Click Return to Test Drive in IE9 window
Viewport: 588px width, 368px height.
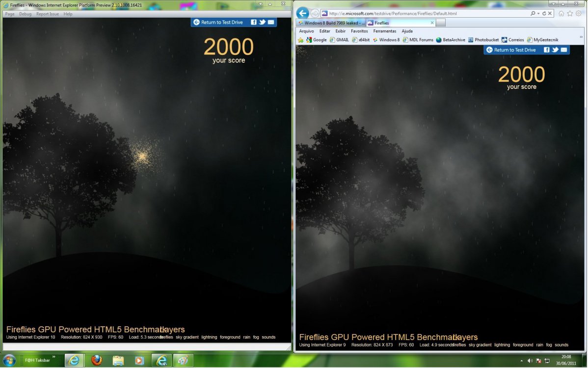[511, 50]
